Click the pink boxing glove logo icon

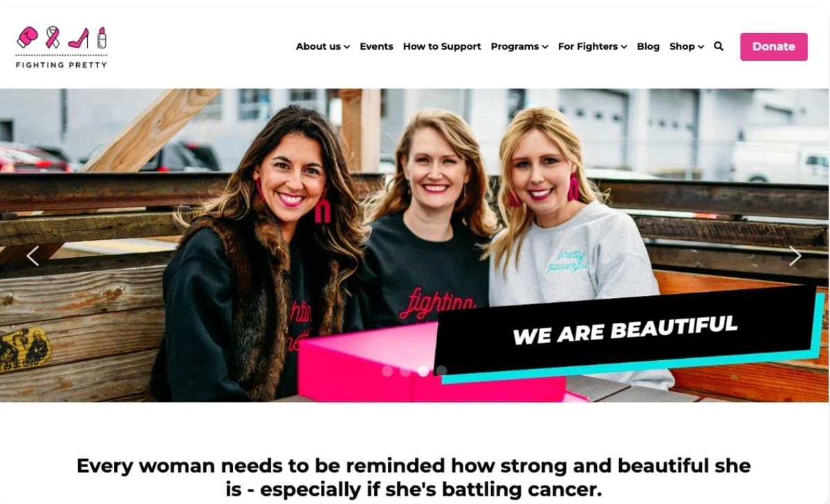[x=27, y=37]
